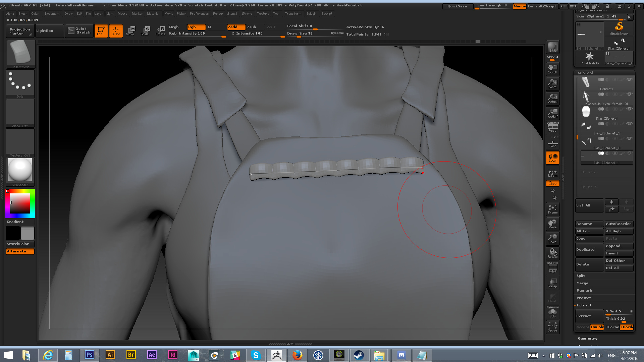Expand the Split section
The image size is (644, 362).
pyautogui.click(x=581, y=276)
